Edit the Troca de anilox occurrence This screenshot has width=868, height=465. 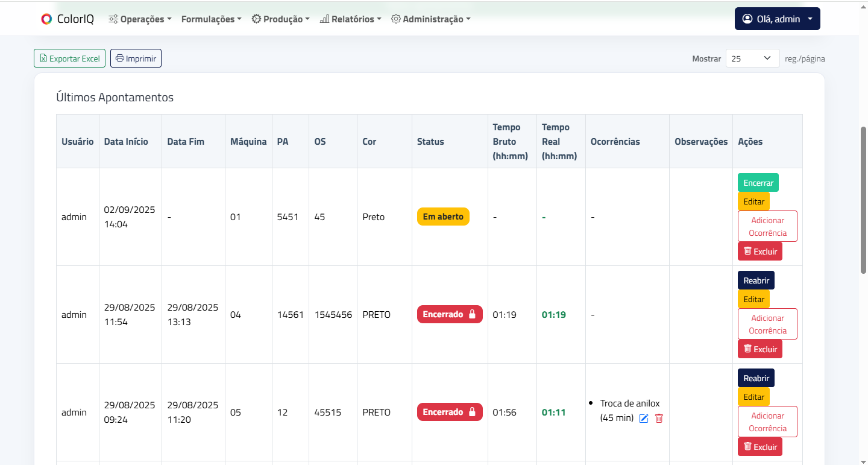click(x=643, y=419)
